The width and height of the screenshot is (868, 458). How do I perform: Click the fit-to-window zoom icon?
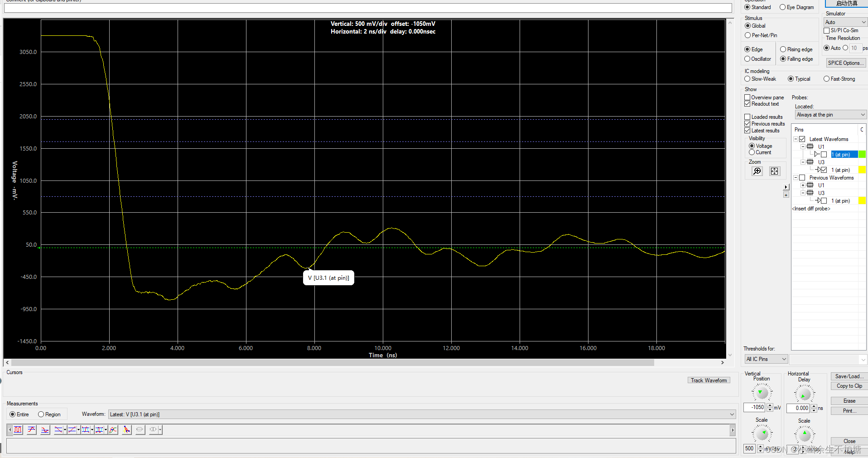(775, 171)
